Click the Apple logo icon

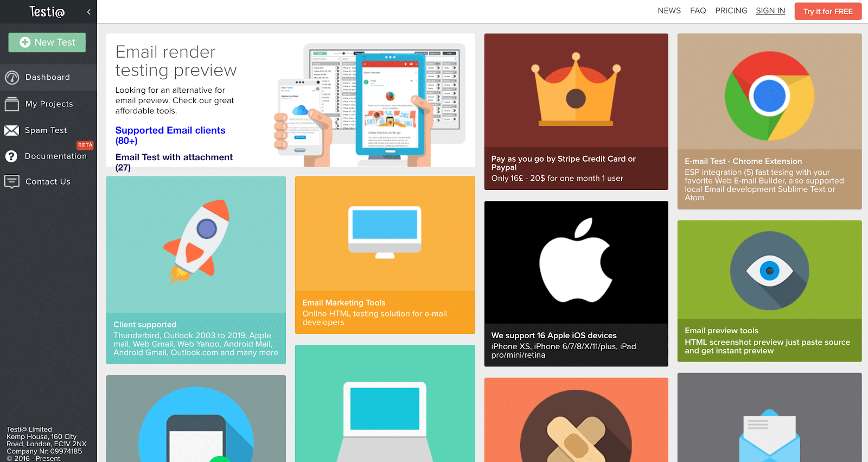tap(576, 260)
